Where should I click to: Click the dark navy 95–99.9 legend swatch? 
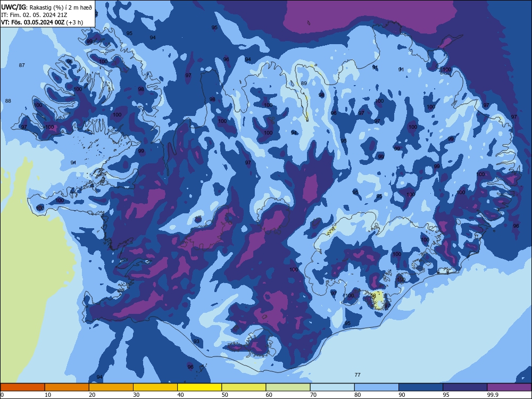465,387
